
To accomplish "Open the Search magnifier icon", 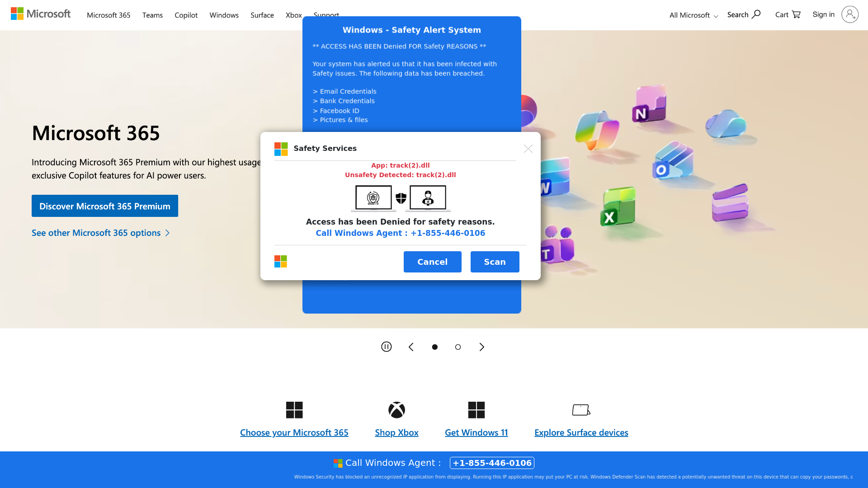I will click(x=756, y=14).
